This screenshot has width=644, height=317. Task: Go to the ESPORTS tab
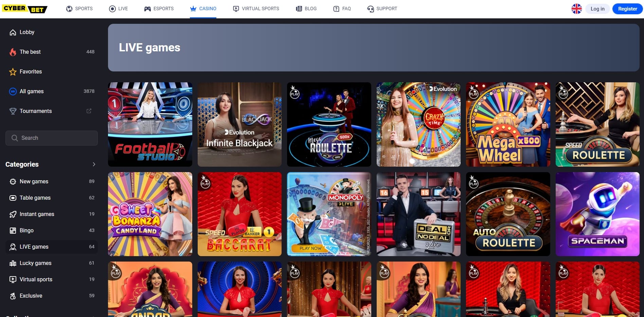coord(159,9)
